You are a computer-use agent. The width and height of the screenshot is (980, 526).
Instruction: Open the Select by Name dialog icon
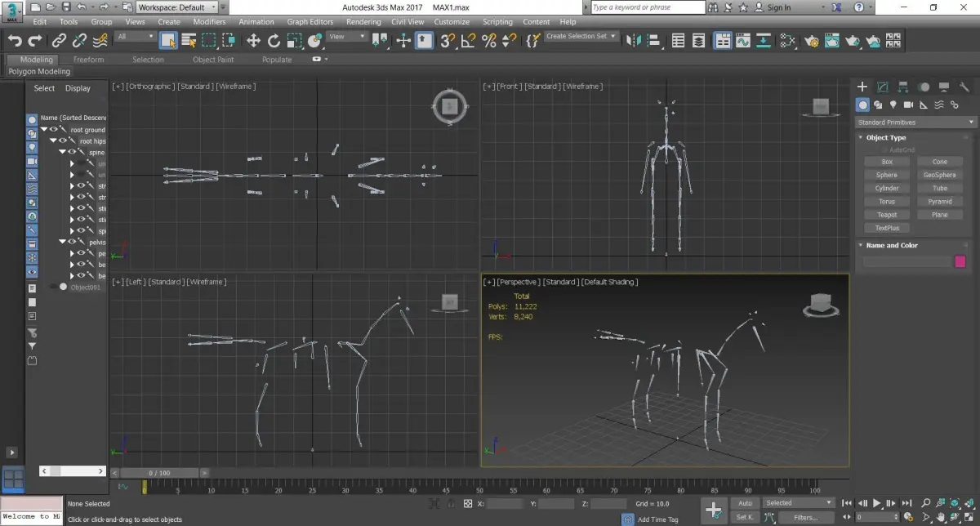(189, 40)
